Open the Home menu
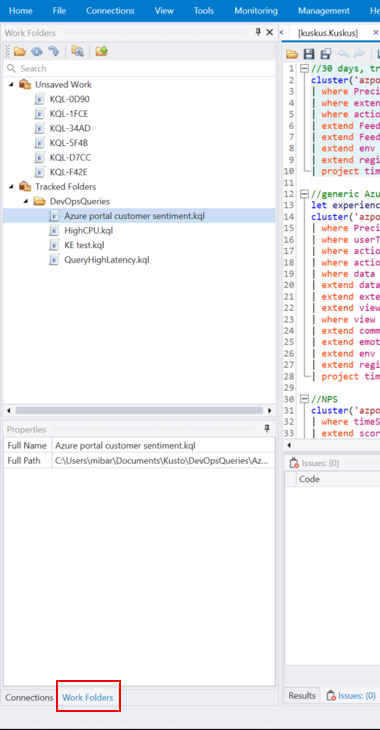Screen dimensions: 380x730 (x=20, y=11)
